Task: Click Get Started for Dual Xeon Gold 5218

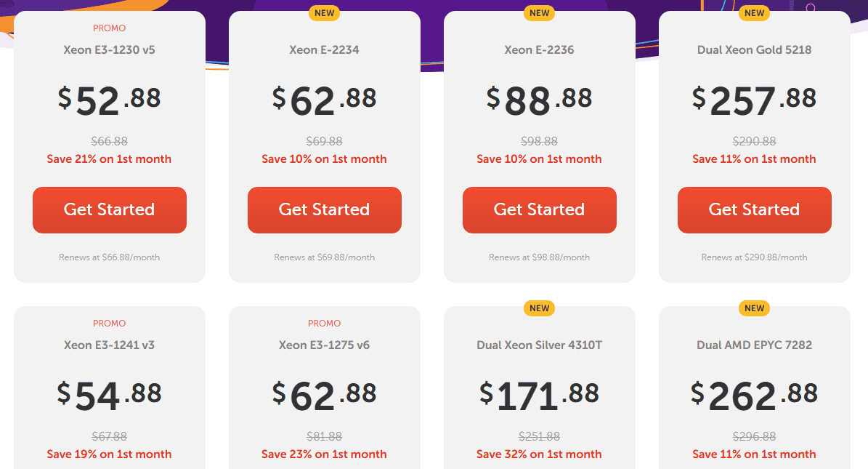Action: point(754,209)
